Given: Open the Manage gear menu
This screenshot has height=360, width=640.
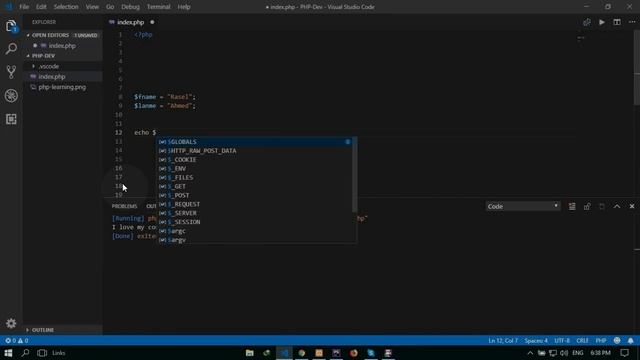Looking at the screenshot, I should pyautogui.click(x=11, y=323).
